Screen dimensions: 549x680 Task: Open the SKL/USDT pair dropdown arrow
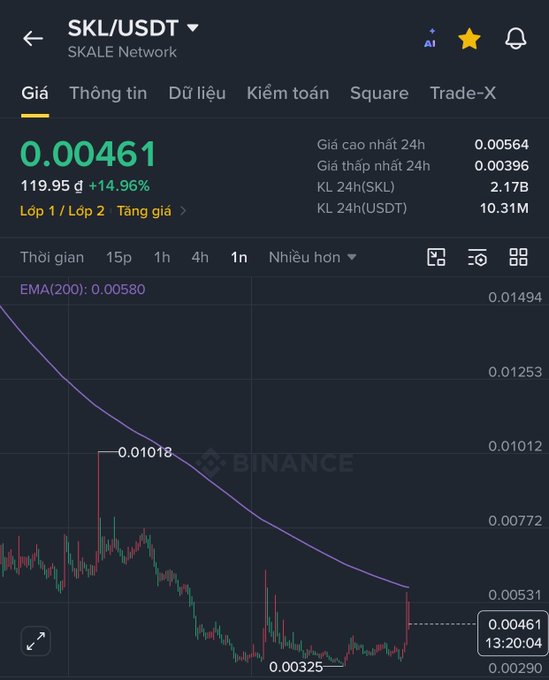193,28
